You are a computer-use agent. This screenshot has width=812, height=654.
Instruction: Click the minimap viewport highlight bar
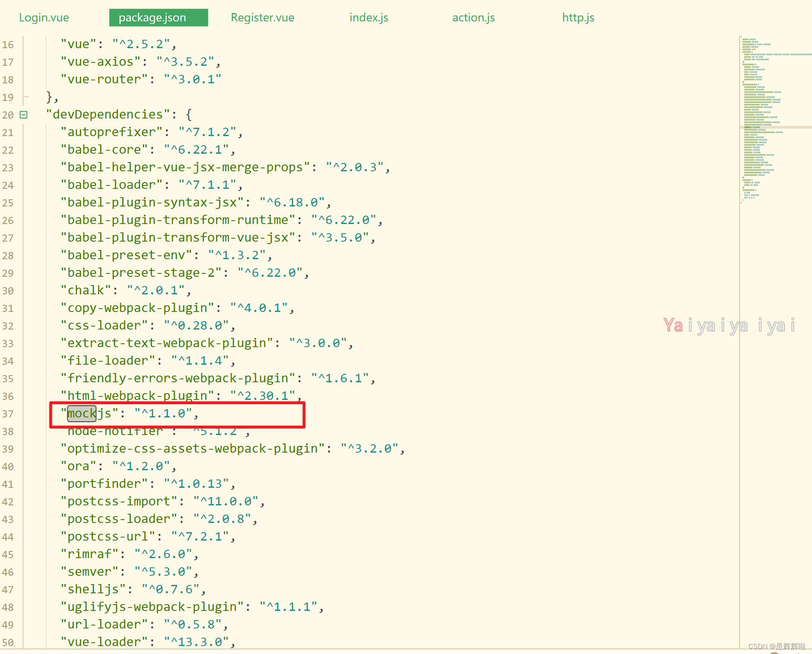(x=775, y=127)
